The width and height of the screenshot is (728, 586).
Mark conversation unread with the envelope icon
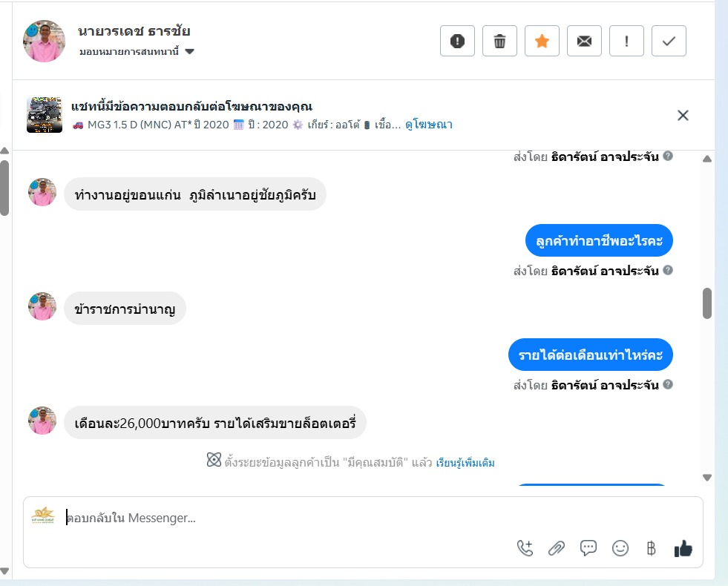tap(584, 41)
